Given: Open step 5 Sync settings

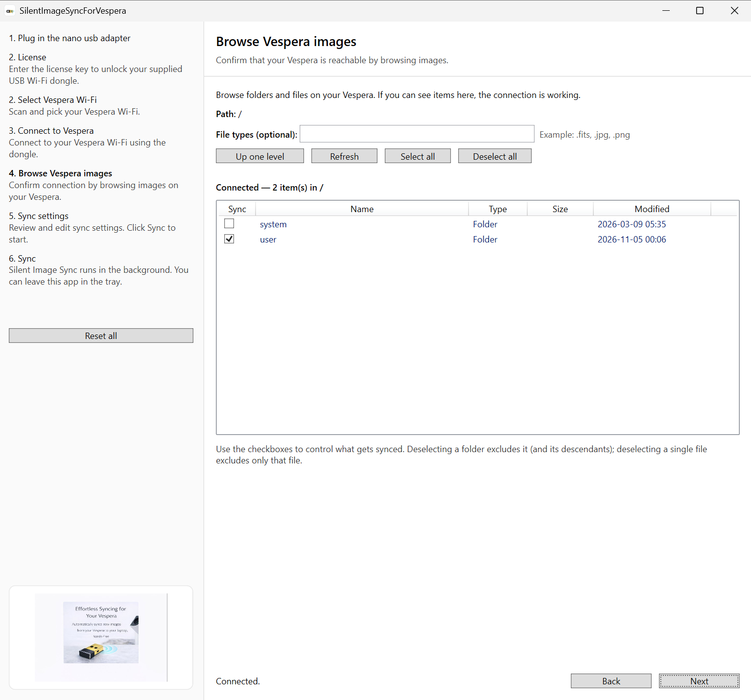Looking at the screenshot, I should (x=39, y=216).
